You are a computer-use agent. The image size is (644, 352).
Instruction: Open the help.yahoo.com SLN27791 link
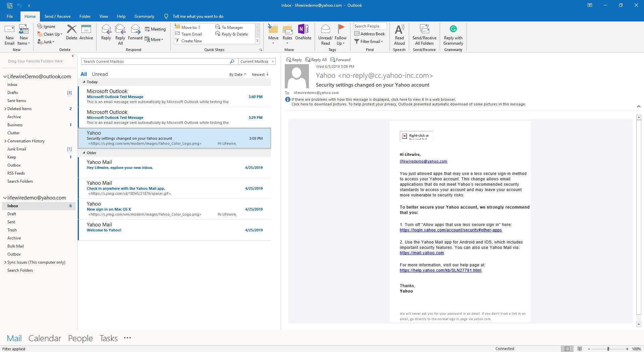pos(440,270)
